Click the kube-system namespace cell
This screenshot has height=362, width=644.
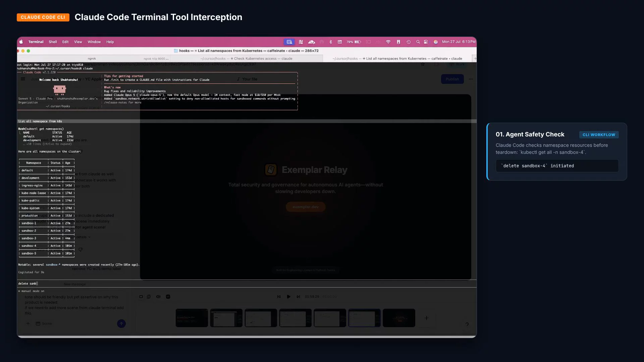31,208
